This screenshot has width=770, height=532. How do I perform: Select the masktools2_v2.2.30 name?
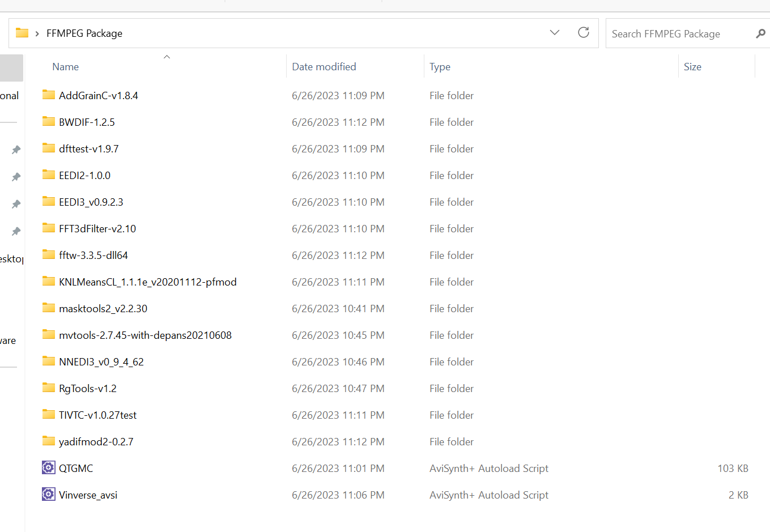pyautogui.click(x=103, y=309)
